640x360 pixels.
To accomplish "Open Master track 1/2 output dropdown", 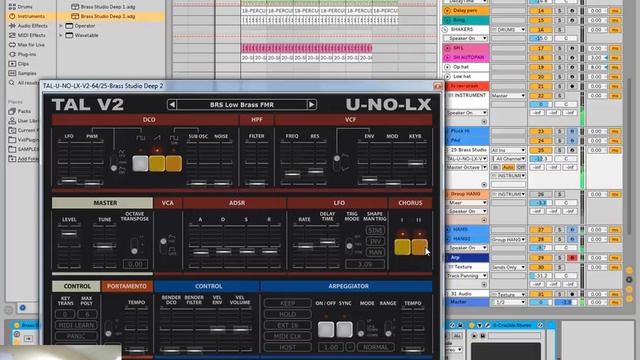I will [x=508, y=302].
